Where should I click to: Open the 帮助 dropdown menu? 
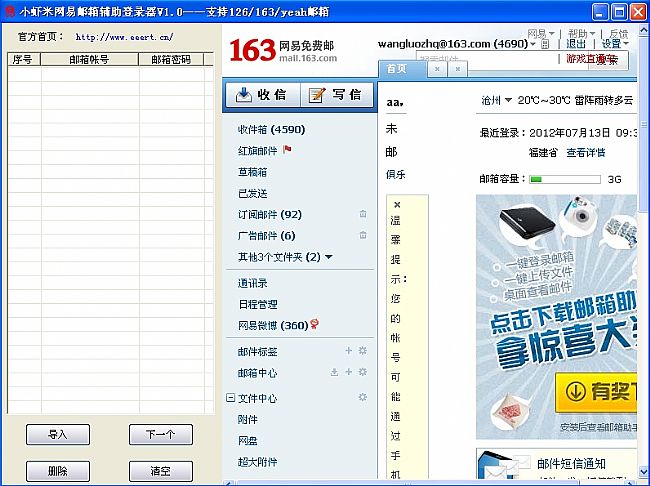point(582,33)
